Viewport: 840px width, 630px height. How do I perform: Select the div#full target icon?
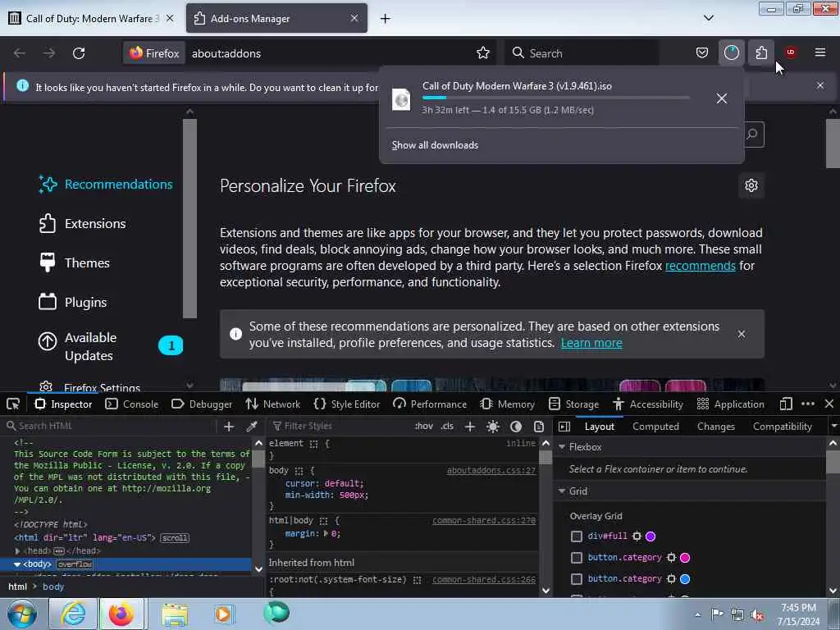pos(637,536)
